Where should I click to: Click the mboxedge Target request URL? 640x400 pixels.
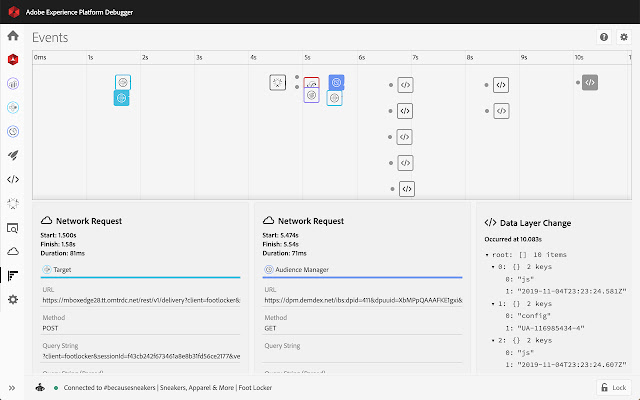[x=140, y=300]
